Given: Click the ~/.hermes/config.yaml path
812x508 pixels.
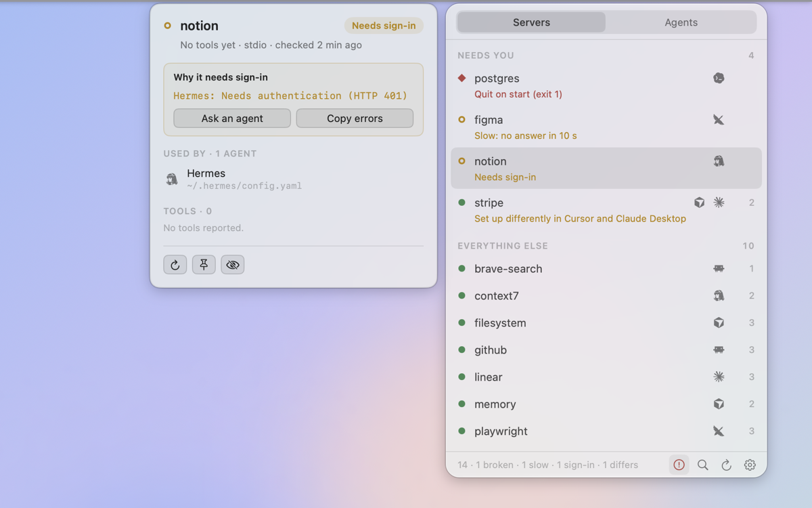Looking at the screenshot, I should point(244,186).
